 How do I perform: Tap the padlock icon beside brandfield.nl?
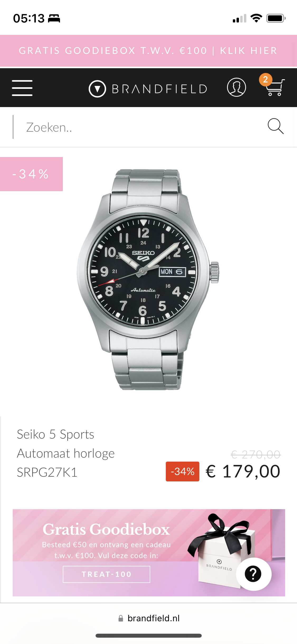[121, 618]
